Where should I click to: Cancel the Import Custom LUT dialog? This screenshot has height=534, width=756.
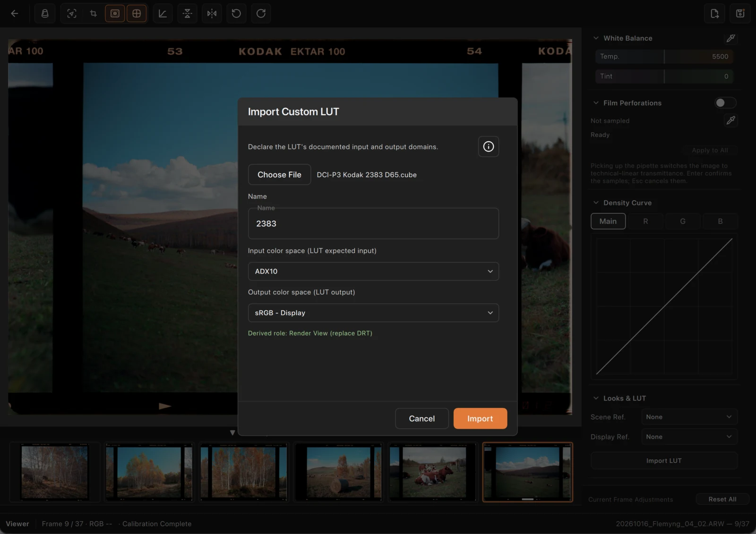(422, 418)
